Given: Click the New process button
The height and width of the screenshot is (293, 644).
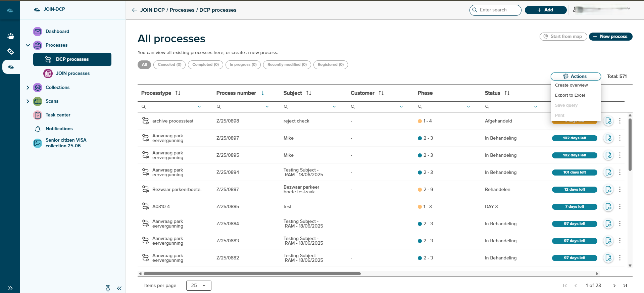Looking at the screenshot, I should pos(610,37).
